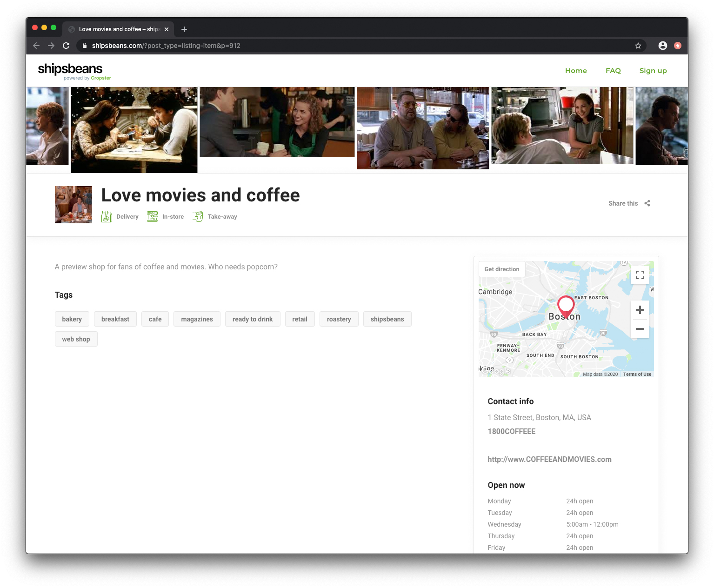The width and height of the screenshot is (714, 588).
Task: Select the shipsbeans tag
Action: coord(387,319)
